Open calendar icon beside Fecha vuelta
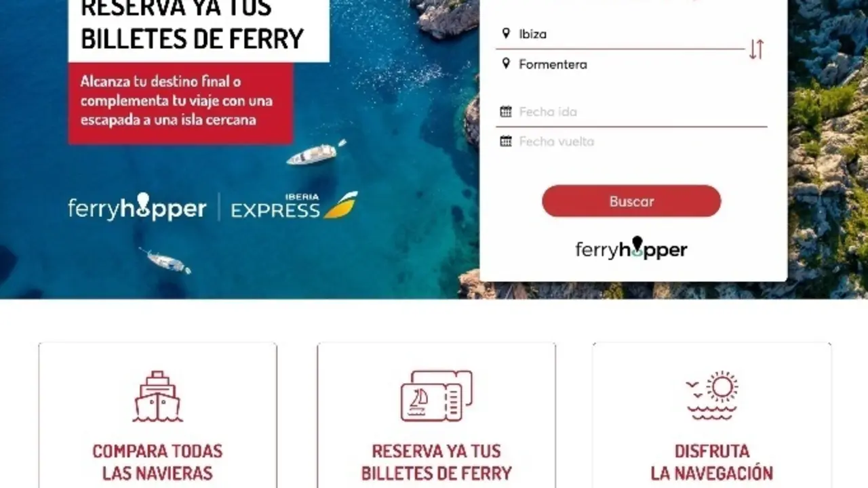 click(x=506, y=141)
